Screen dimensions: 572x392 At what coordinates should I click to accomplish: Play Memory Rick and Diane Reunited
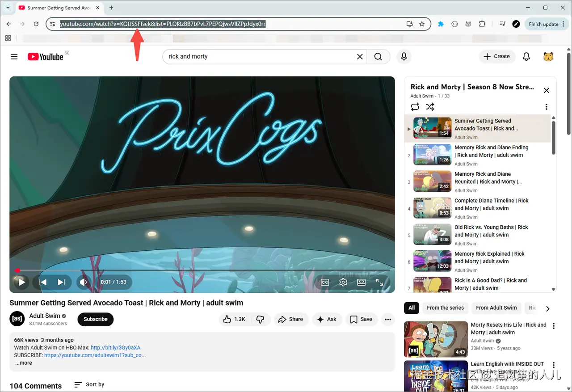point(478,182)
